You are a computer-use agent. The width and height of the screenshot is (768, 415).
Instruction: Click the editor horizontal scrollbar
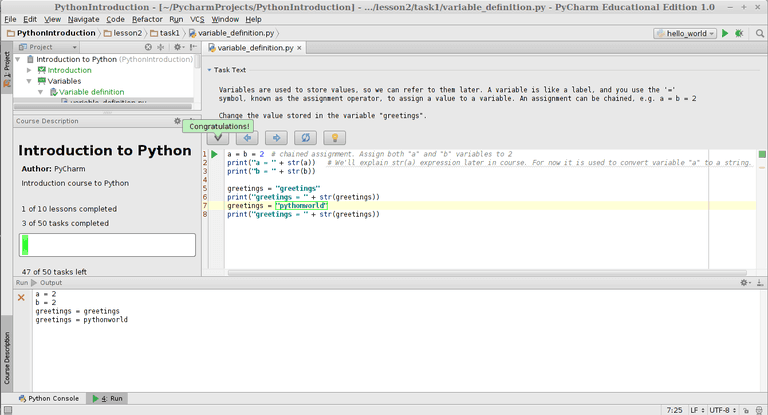487,272
